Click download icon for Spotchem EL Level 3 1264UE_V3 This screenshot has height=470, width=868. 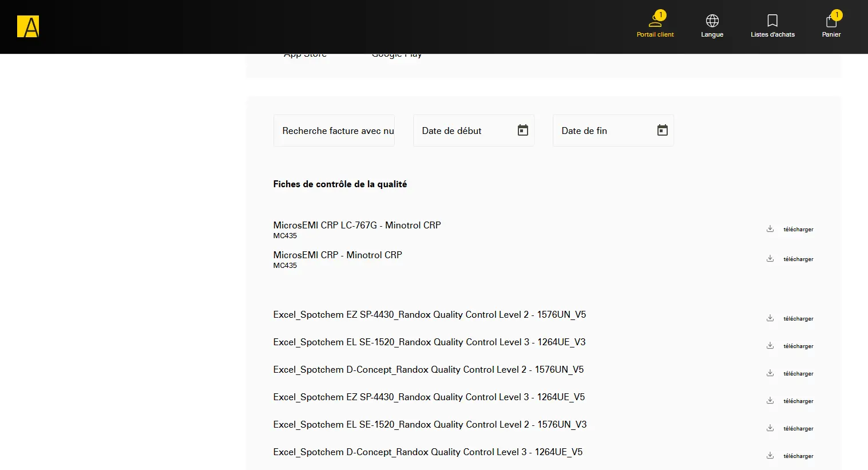(x=770, y=346)
